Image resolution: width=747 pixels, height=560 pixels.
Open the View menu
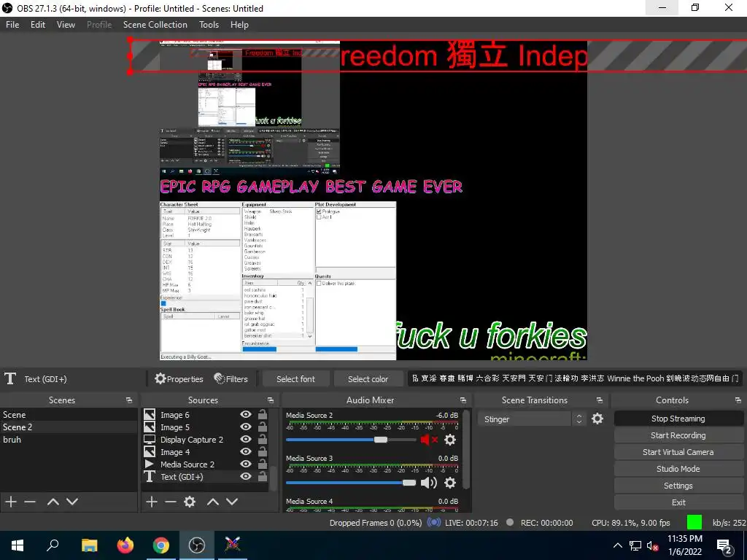click(x=66, y=25)
